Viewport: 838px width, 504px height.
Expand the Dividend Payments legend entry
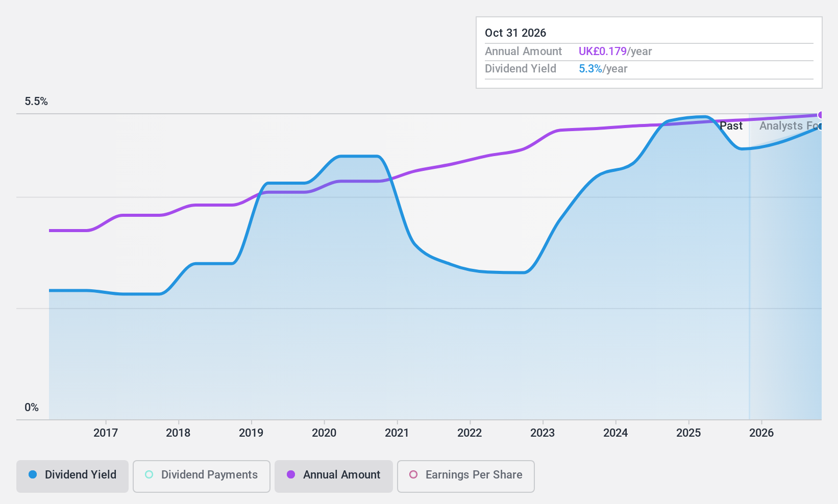coord(201,475)
